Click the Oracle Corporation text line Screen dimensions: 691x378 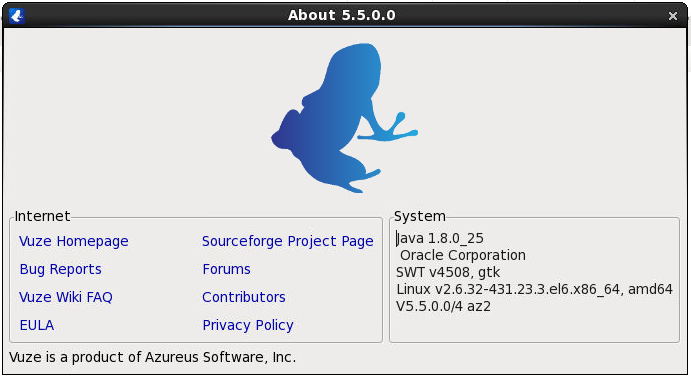click(463, 255)
